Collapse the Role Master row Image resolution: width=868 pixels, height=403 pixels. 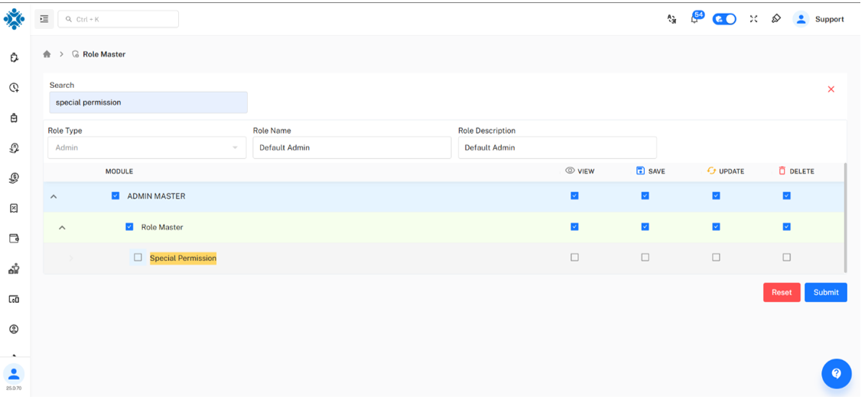pyautogui.click(x=63, y=227)
